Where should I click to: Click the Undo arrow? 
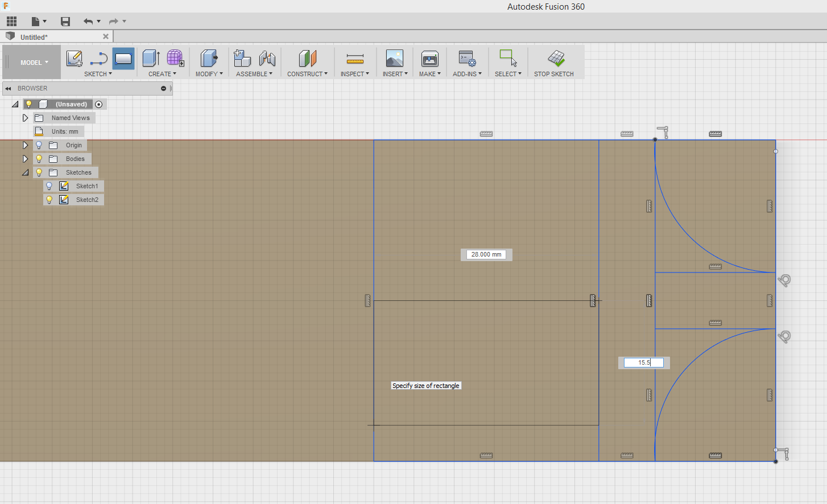(x=88, y=22)
